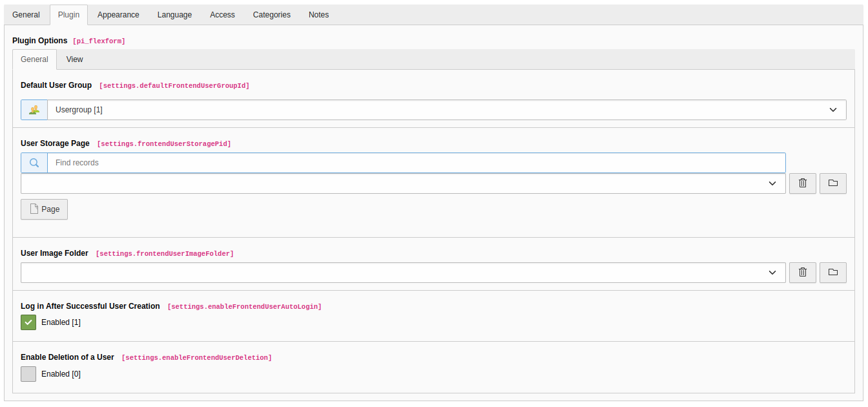Click the [pi_flexform] field name
Image resolution: width=868 pixels, height=407 pixels.
point(99,41)
